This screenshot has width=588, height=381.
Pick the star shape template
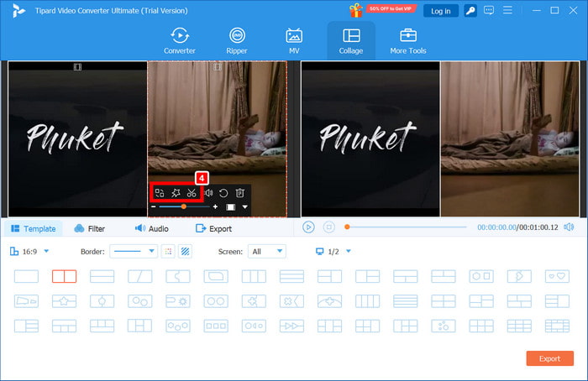coord(64,301)
